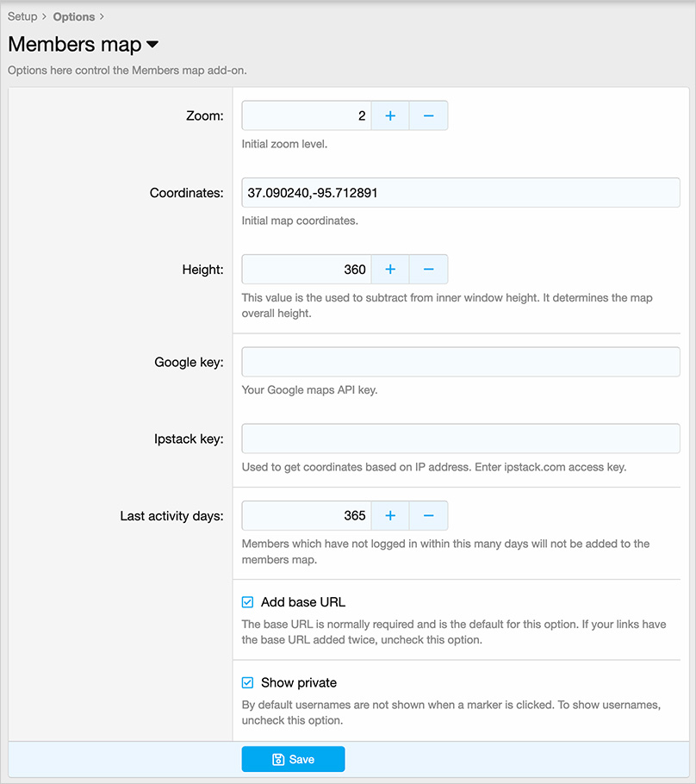696x784 pixels.
Task: Click the Members map page title
Action: [x=74, y=45]
